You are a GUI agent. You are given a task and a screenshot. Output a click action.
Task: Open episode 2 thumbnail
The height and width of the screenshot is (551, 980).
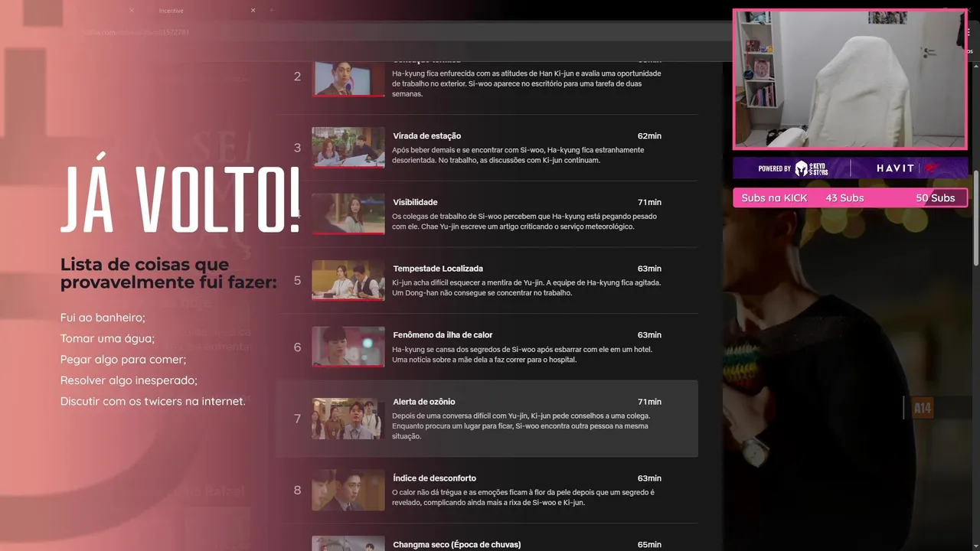(x=348, y=77)
